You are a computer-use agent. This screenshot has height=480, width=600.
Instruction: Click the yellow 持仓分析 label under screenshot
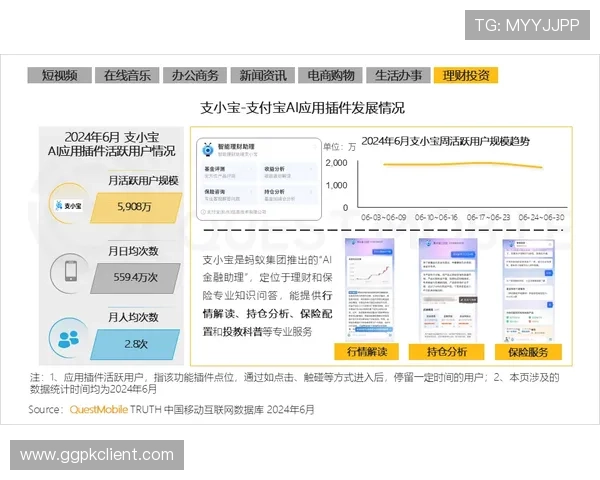click(x=447, y=351)
